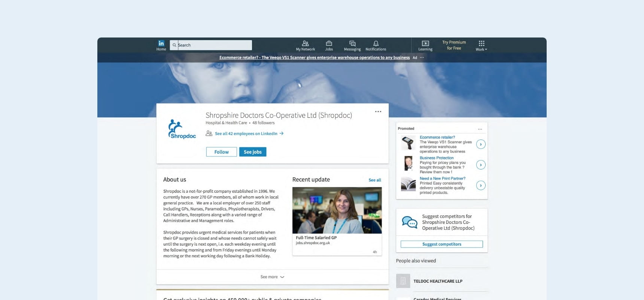Click the Shropdoc company logo

(x=182, y=129)
